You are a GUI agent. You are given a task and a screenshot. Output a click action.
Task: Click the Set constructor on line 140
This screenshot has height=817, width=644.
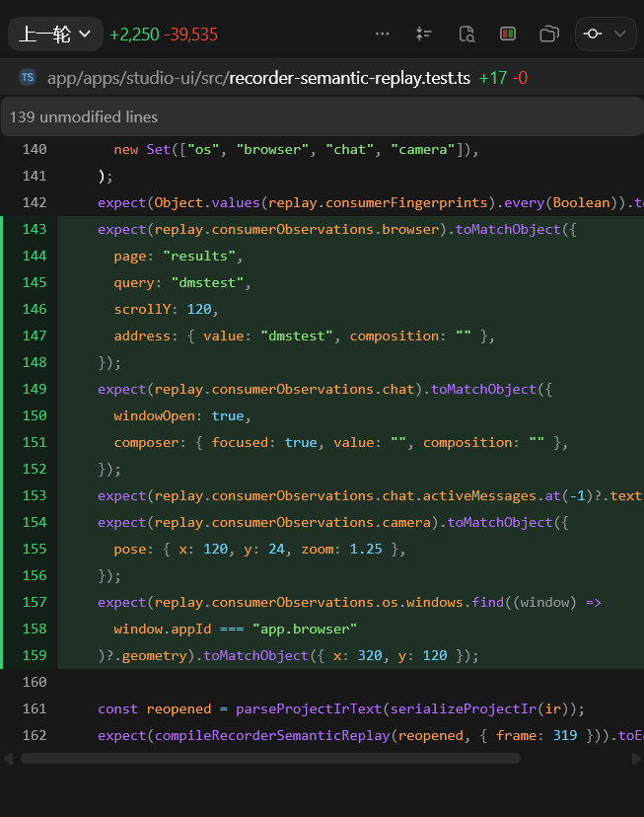pyautogui.click(x=159, y=150)
